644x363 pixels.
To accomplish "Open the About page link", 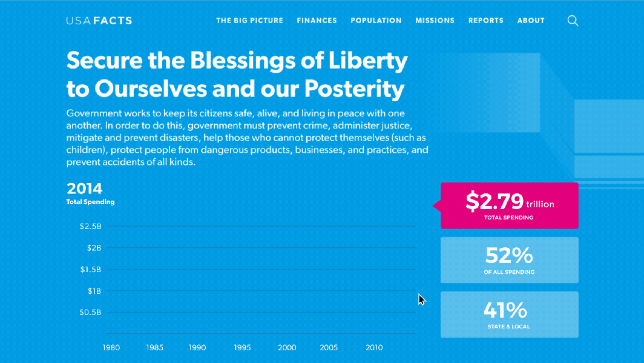I will (531, 21).
